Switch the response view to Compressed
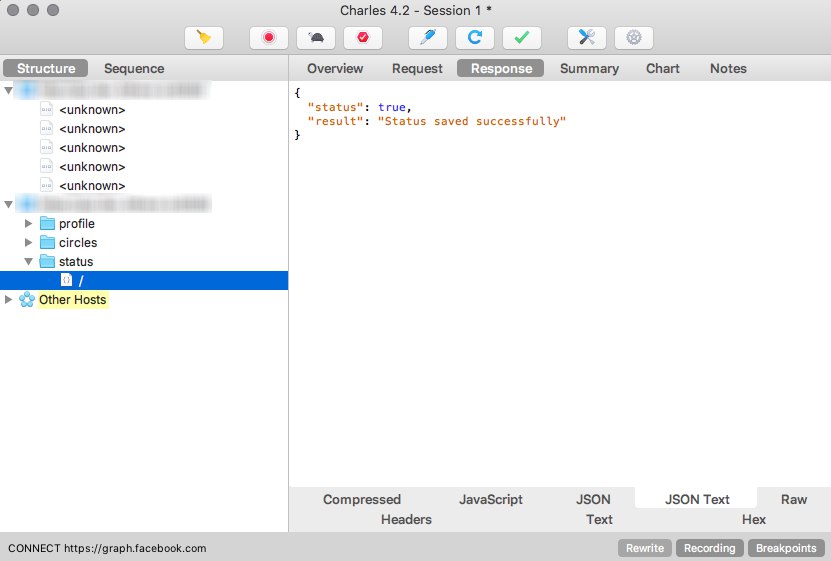 362,500
